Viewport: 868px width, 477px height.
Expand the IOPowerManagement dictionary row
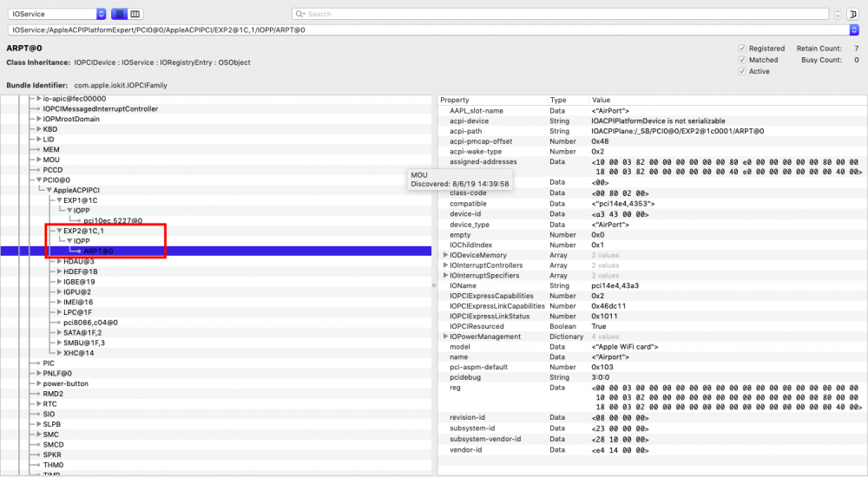[x=445, y=337]
